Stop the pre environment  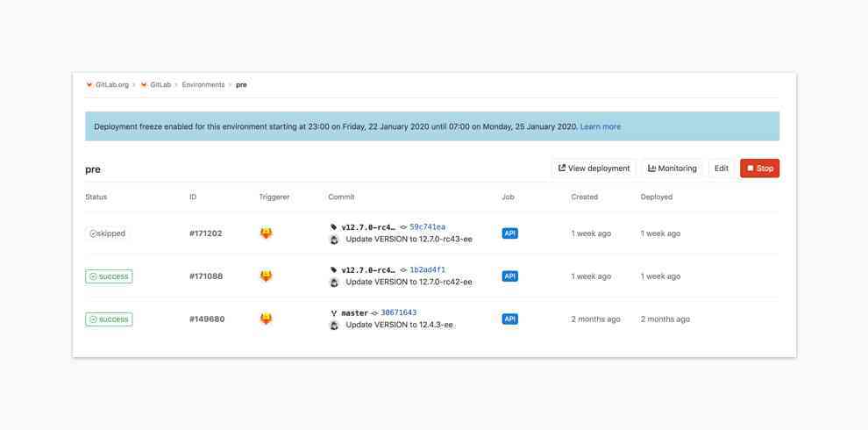[x=759, y=168]
